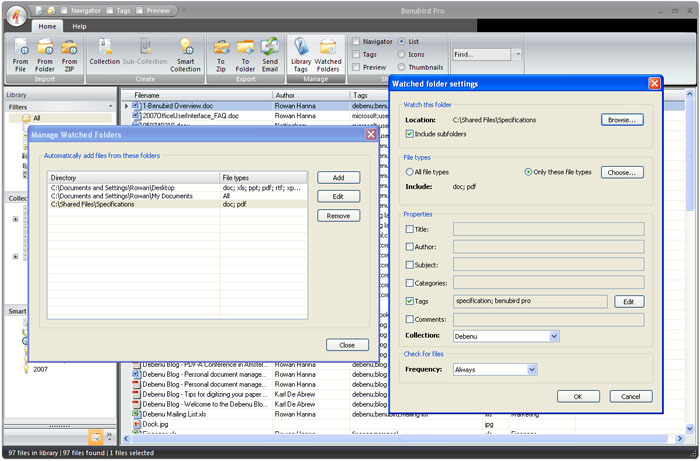The height and width of the screenshot is (461, 700).
Task: Toggle Preview checkbox in the ribbon
Action: [356, 67]
